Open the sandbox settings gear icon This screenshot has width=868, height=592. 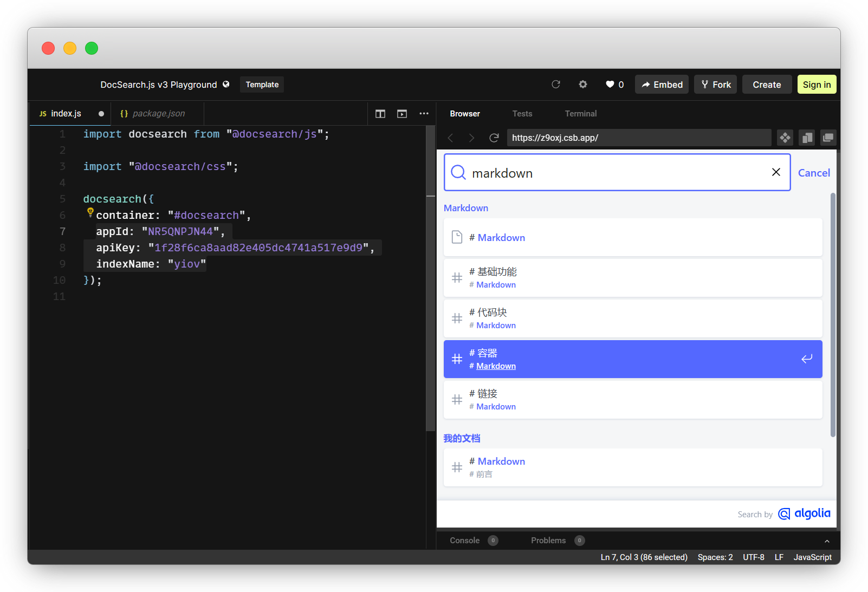[x=583, y=84]
